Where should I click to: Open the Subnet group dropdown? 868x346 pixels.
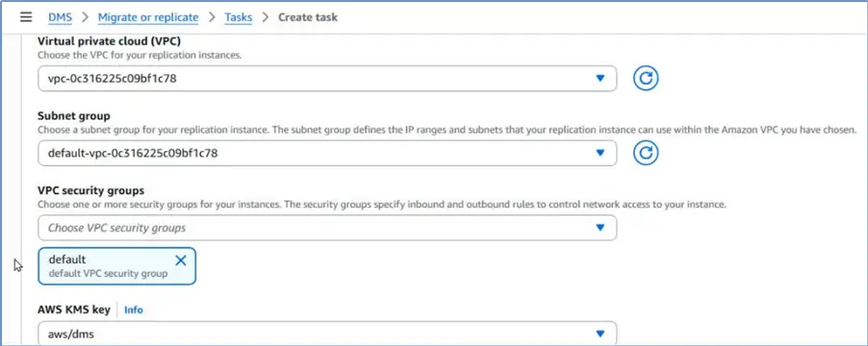click(327, 153)
